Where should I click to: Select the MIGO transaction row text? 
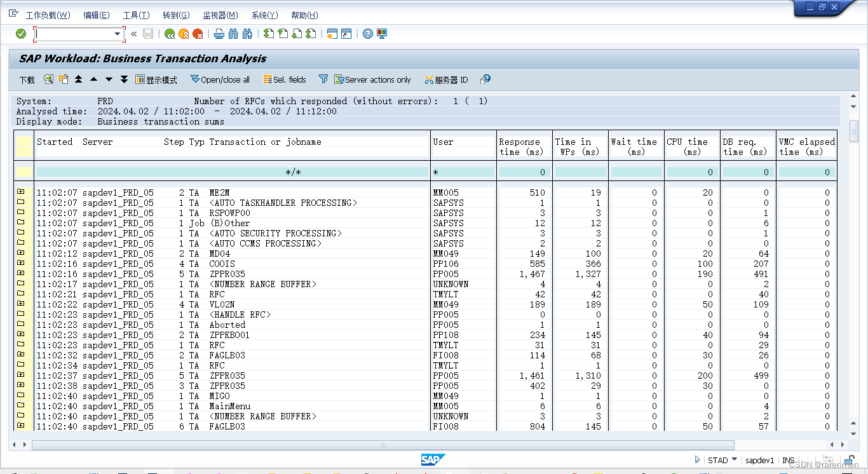point(220,395)
